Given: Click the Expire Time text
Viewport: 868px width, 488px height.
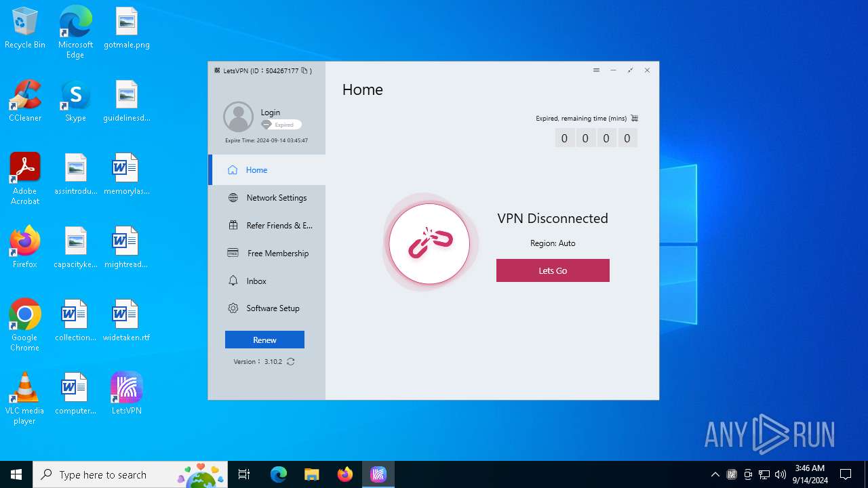Looking at the screenshot, I should [x=267, y=141].
